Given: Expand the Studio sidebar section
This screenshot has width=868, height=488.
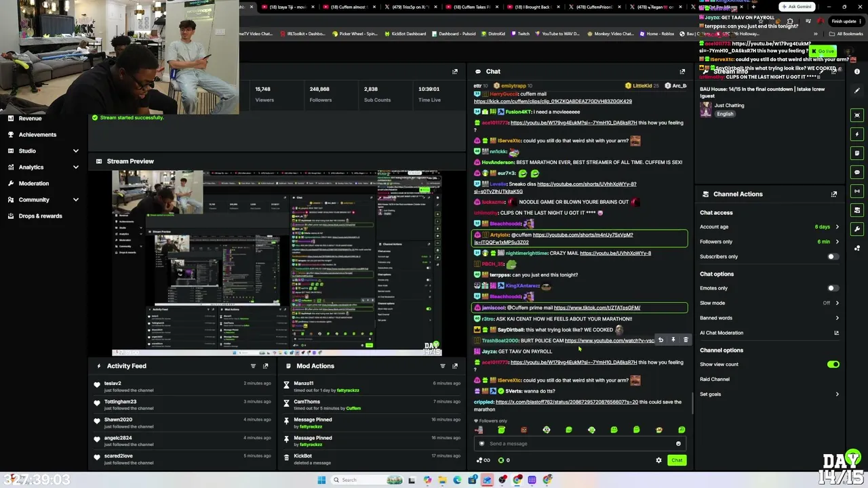Looking at the screenshot, I should click(x=75, y=151).
